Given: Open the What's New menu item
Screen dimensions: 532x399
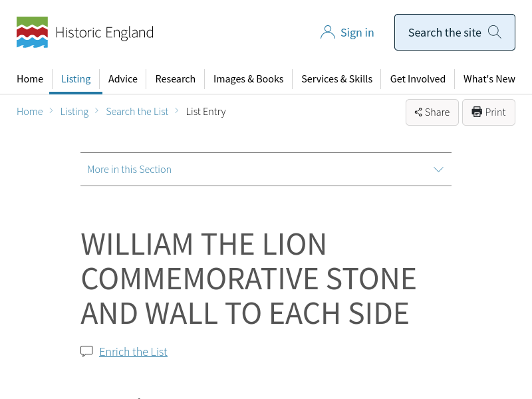Looking at the screenshot, I should tap(489, 79).
